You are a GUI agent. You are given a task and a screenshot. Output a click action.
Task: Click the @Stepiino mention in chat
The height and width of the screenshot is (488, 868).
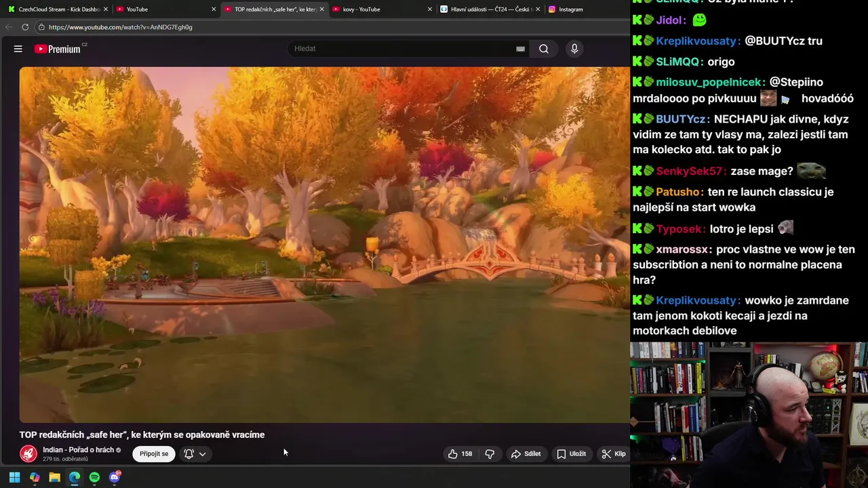point(796,82)
